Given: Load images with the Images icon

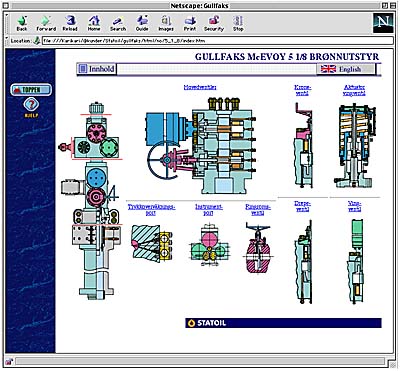Looking at the screenshot, I should click(x=166, y=23).
